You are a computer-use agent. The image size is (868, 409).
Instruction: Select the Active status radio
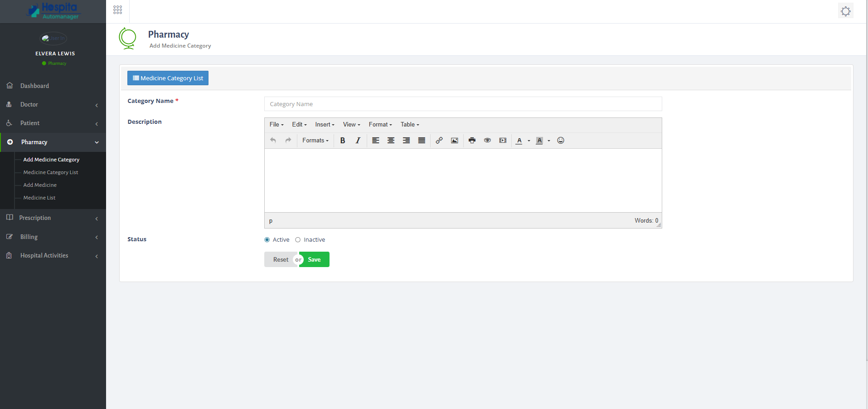pyautogui.click(x=267, y=240)
